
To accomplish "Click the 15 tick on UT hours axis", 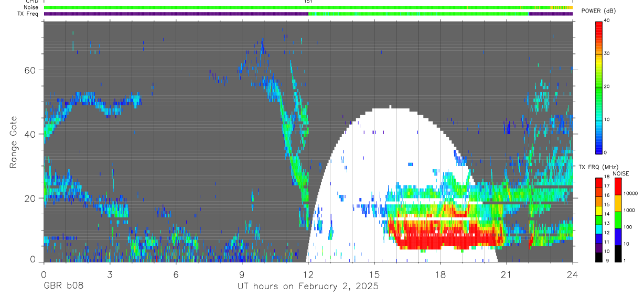I will pyautogui.click(x=374, y=274).
